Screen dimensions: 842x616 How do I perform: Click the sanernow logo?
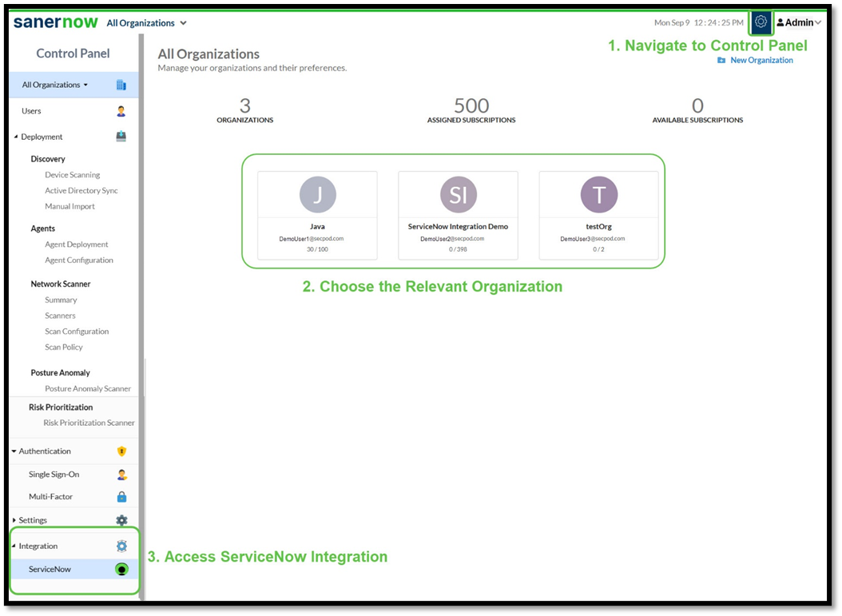(x=56, y=22)
